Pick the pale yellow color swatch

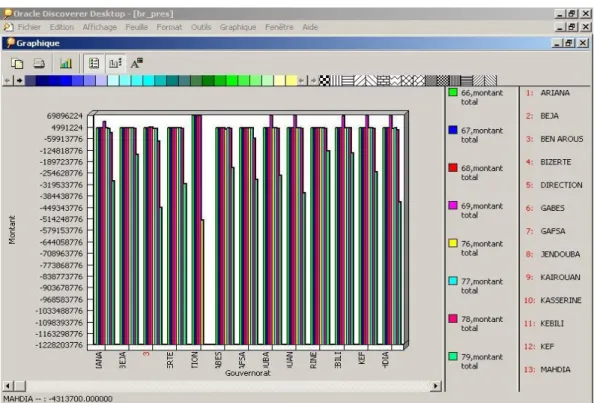280,80
